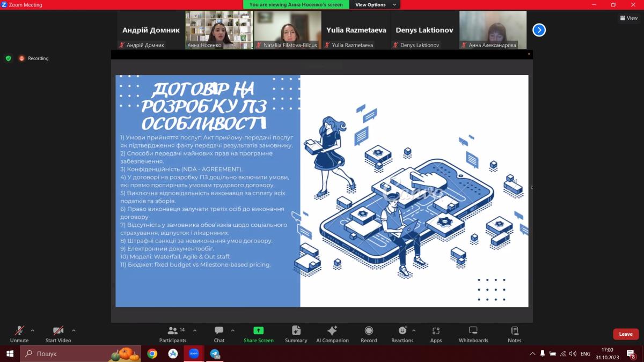Click the "You are viewing" green banner
This screenshot has width=644, height=362.
[x=296, y=5]
